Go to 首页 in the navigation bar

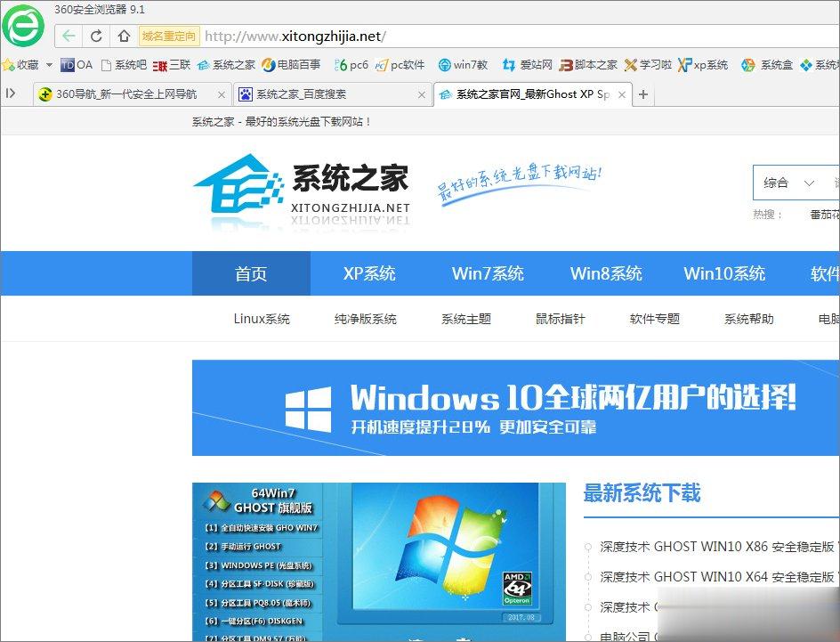coord(251,273)
